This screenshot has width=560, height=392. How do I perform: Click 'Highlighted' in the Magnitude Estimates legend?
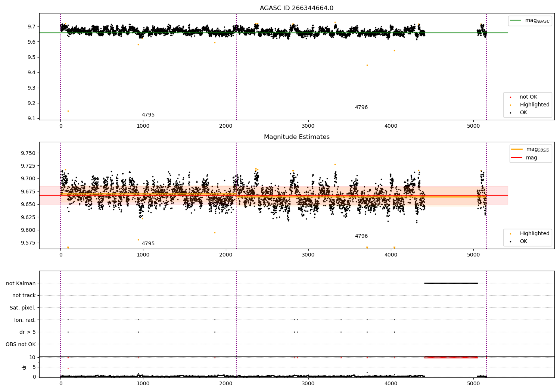[x=535, y=234]
